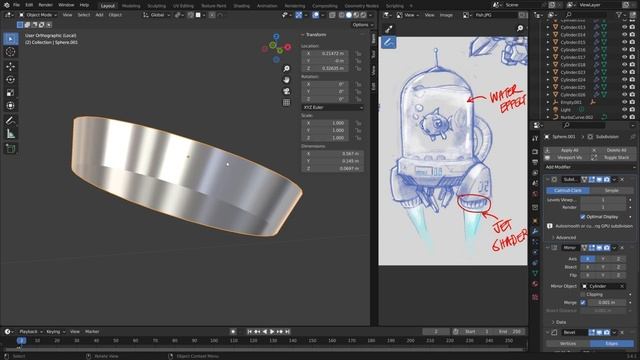Choose the Move tool
This screenshot has height=360, width=640.
(11, 67)
